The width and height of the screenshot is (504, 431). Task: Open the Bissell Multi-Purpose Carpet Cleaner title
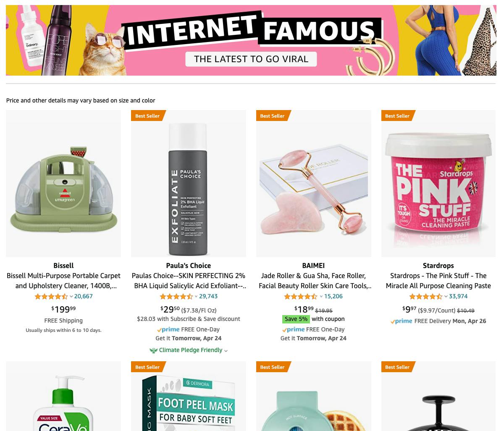63,281
